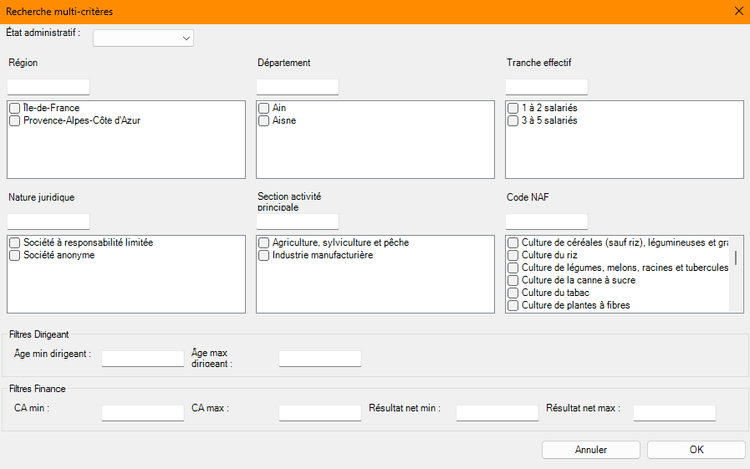Check the Île-de-France region box
750x469 pixels.
(x=15, y=108)
